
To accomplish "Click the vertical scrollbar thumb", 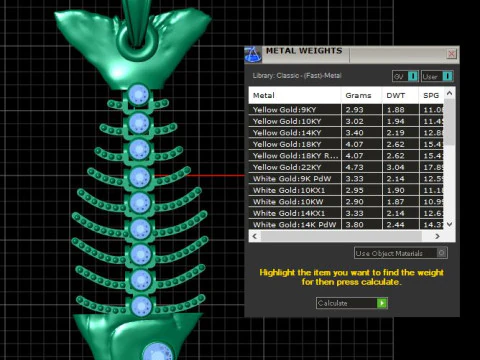I will click(449, 122).
